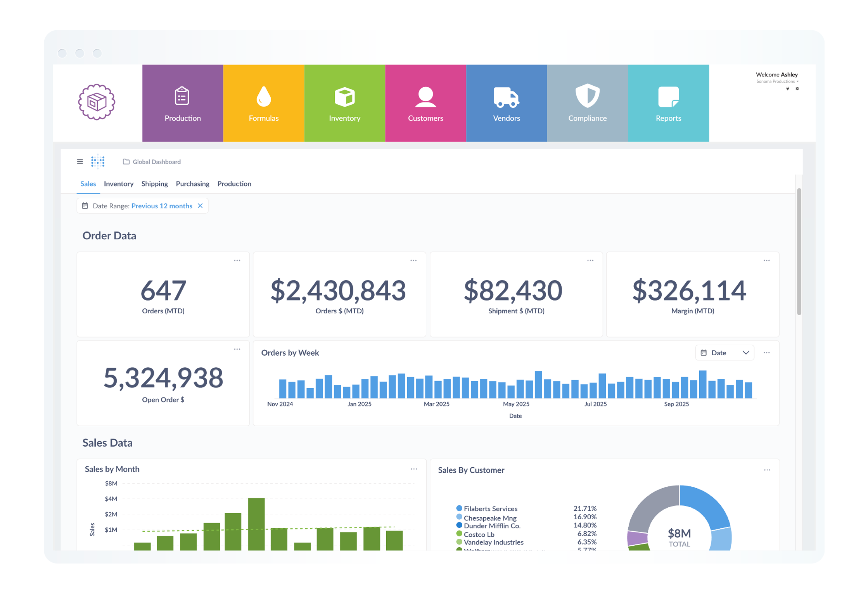
Task: Open the Vendors truck tile
Action: point(506,103)
